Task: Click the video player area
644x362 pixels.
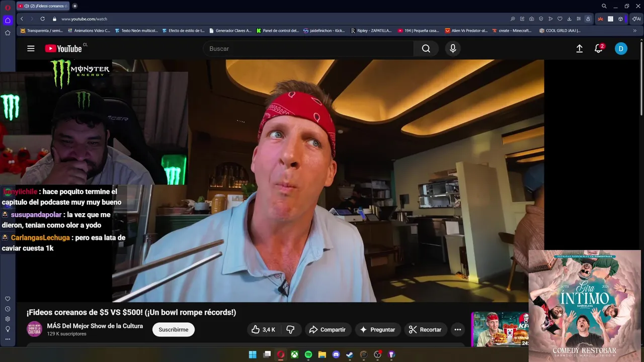Action: point(328,181)
